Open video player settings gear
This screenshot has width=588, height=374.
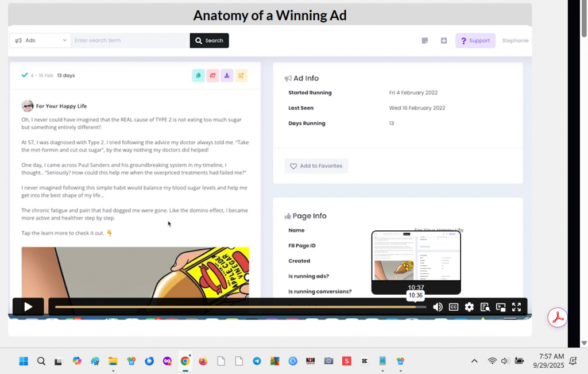469,307
